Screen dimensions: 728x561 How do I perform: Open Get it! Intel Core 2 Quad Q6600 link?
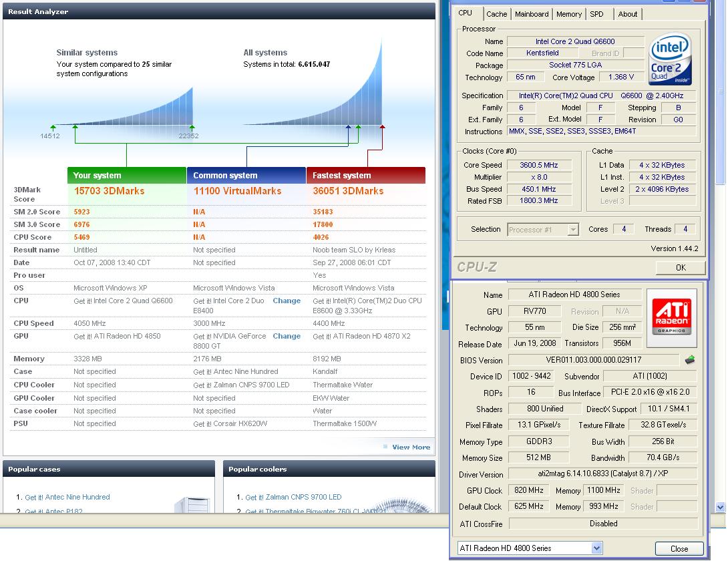tap(123, 301)
